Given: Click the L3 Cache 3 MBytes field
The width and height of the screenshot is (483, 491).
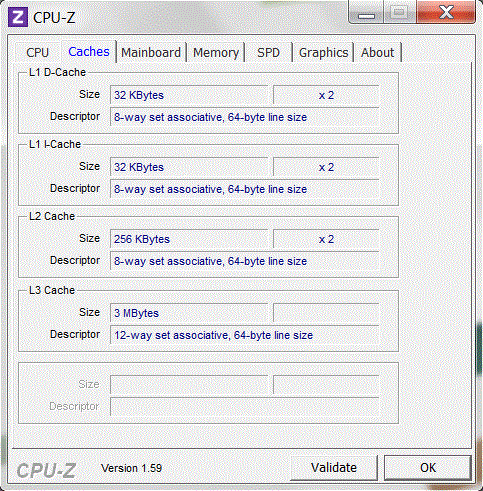Looking at the screenshot, I should (x=189, y=313).
